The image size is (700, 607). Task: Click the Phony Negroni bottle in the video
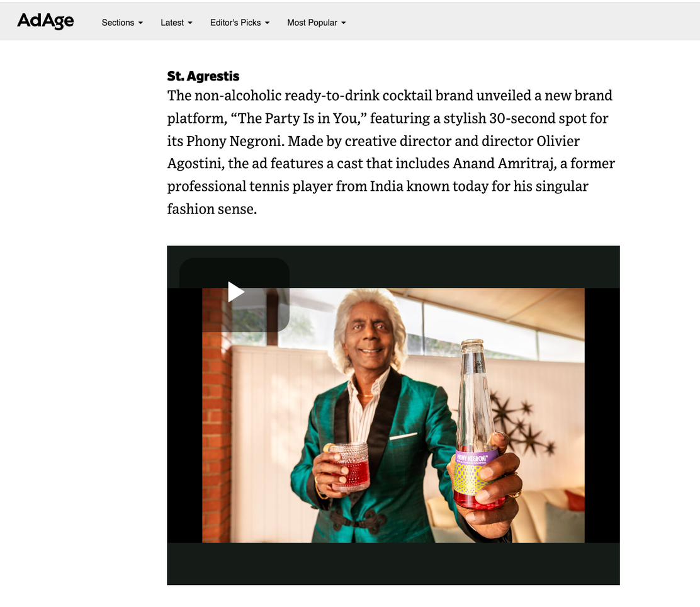477,424
